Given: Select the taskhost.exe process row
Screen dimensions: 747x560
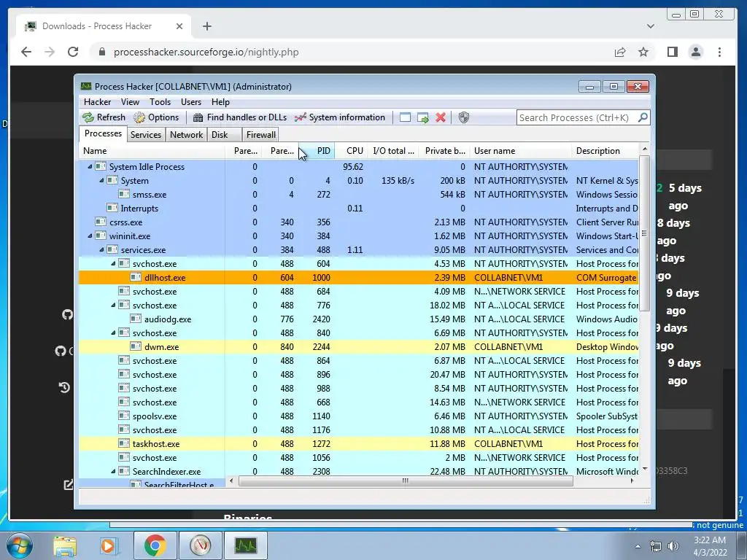Looking at the screenshot, I should pyautogui.click(x=359, y=444).
